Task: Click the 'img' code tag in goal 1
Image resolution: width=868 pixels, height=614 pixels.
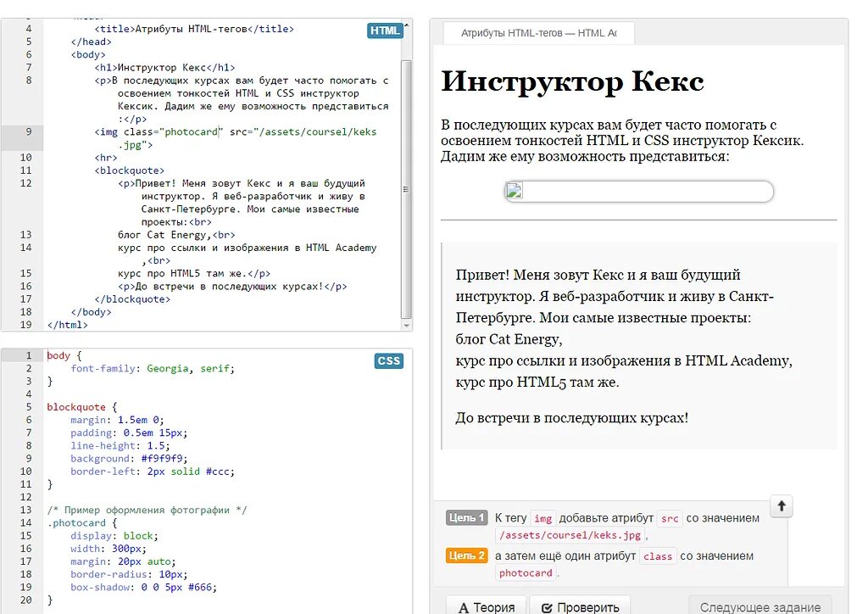Action: 542,518
